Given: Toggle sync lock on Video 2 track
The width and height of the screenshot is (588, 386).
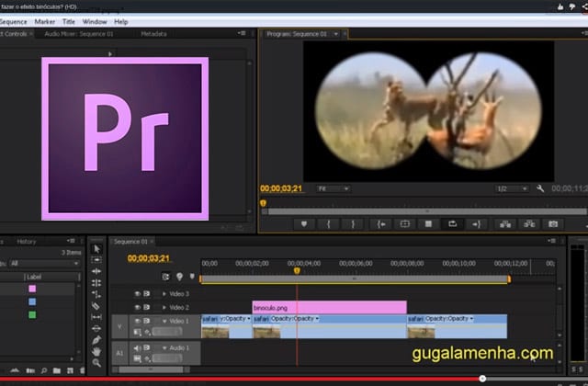Looking at the screenshot, I should pyautogui.click(x=147, y=307).
